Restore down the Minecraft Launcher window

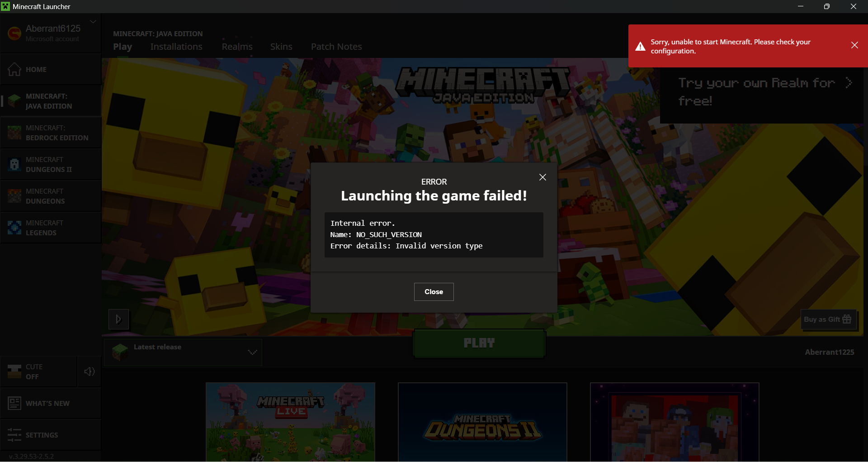pos(827,6)
